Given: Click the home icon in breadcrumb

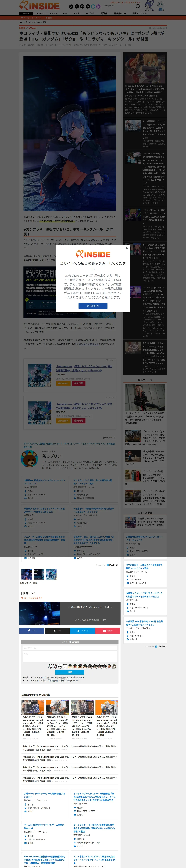Looking at the screenshot, I should tap(21, 22).
